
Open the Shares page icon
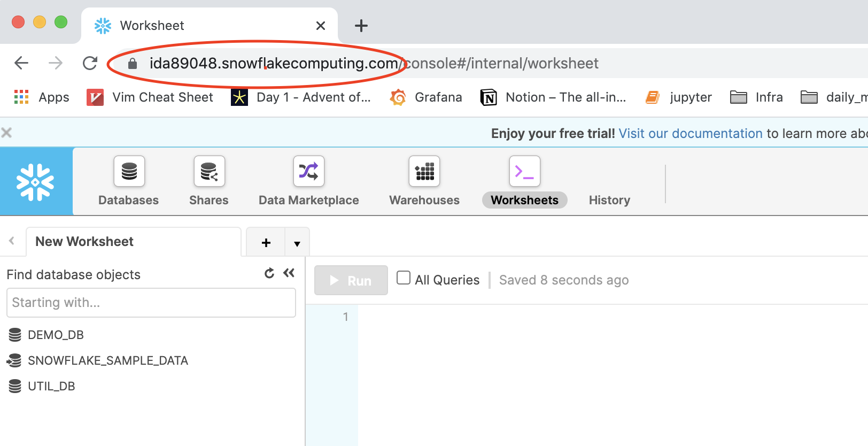pos(209,171)
